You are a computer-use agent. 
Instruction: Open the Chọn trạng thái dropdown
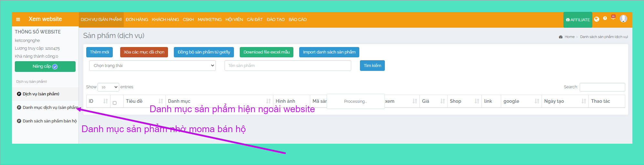tap(152, 66)
